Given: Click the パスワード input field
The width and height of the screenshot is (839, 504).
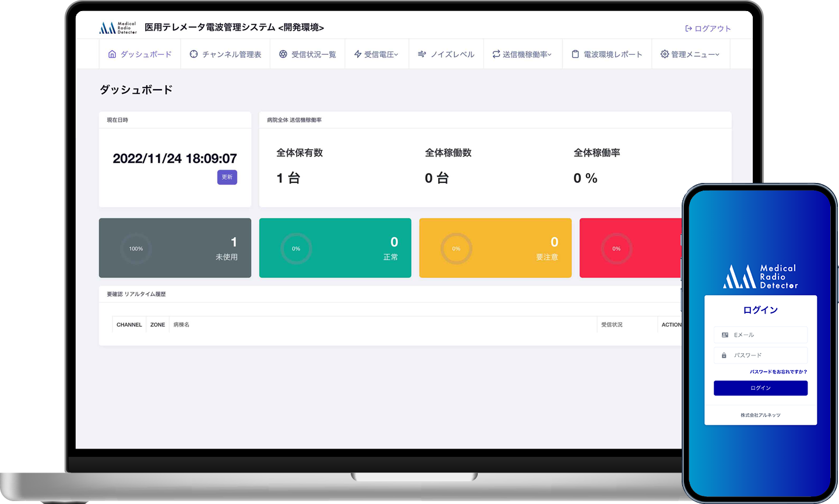Looking at the screenshot, I should [x=760, y=355].
